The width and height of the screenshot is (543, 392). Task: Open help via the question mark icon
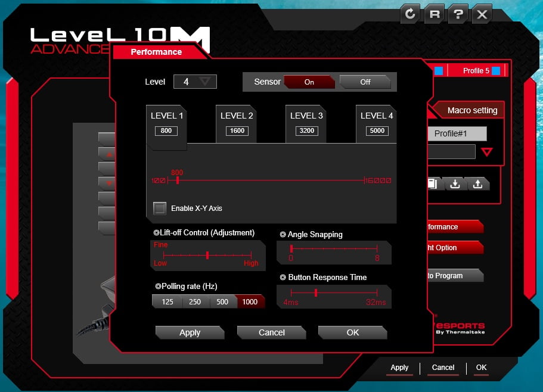[458, 14]
